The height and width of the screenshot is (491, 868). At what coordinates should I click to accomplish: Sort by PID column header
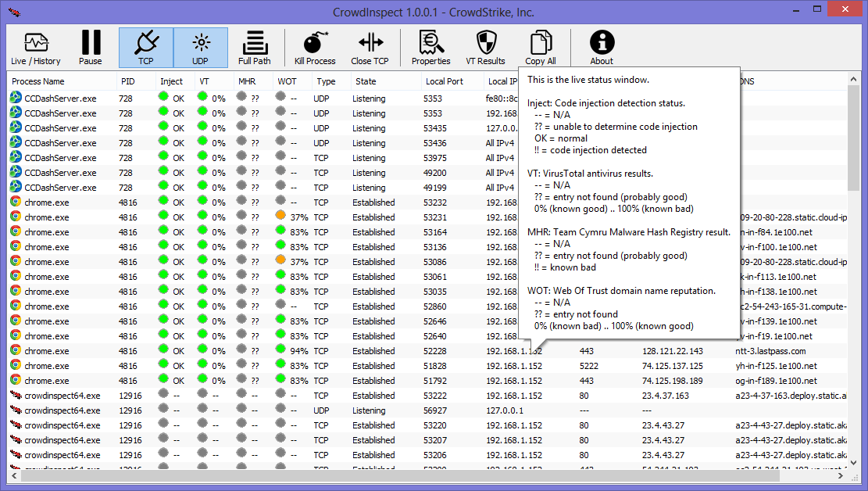click(136, 81)
